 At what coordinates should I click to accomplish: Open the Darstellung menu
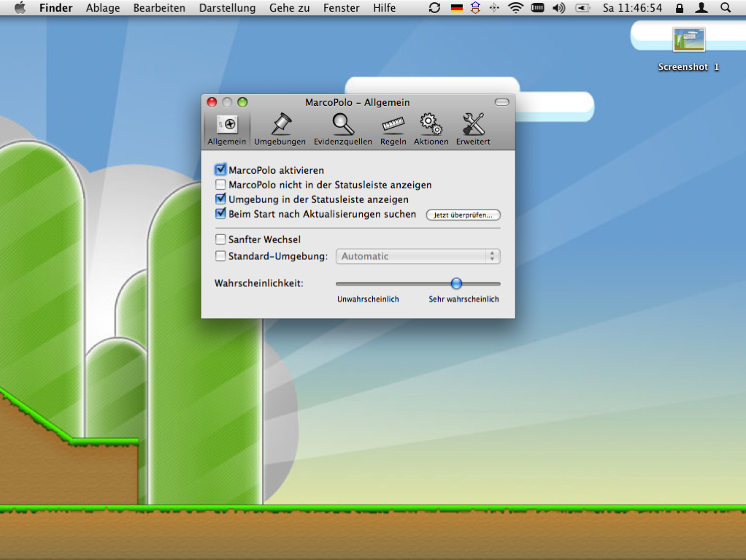tap(227, 8)
